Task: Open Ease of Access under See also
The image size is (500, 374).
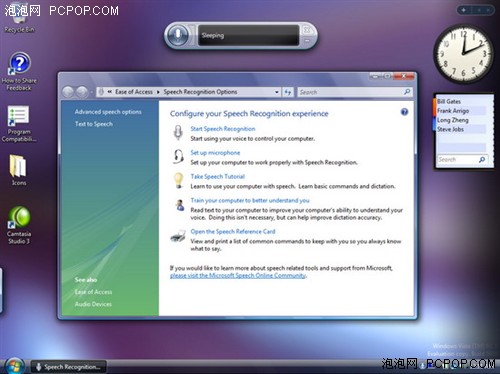Action: click(93, 292)
